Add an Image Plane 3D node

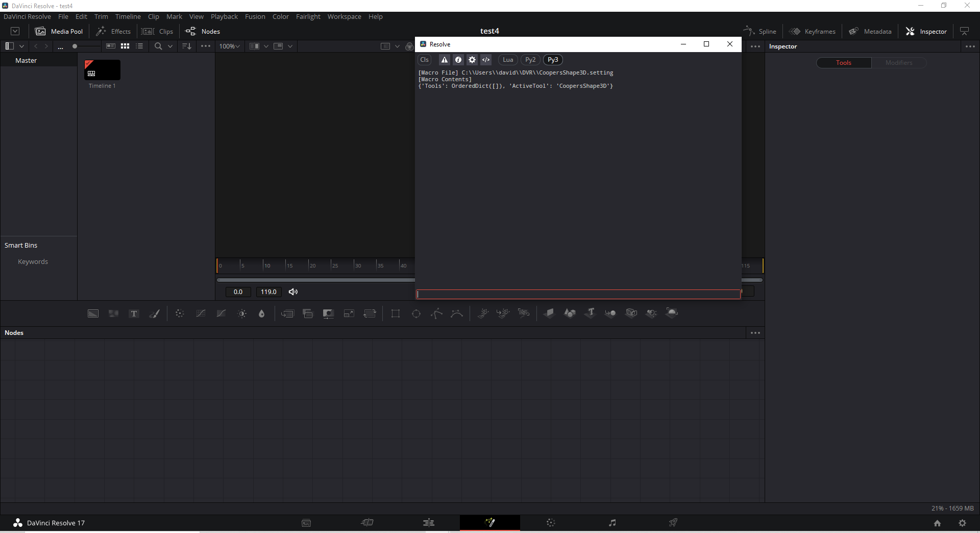[549, 313]
